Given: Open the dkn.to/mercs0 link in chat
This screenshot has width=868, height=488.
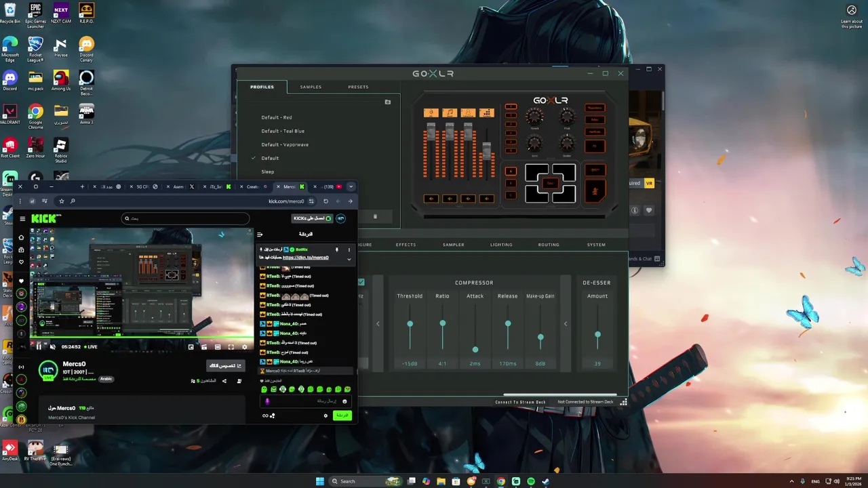Looking at the screenshot, I should point(306,258).
